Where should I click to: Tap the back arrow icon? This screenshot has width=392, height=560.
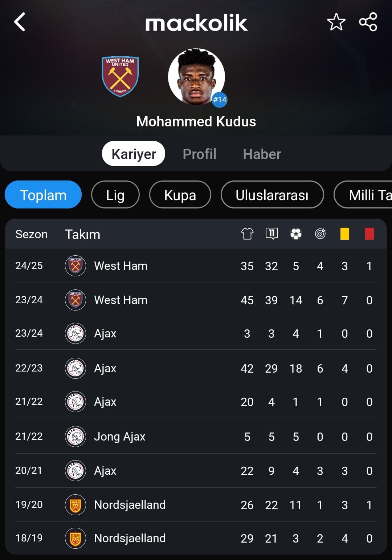pyautogui.click(x=20, y=22)
